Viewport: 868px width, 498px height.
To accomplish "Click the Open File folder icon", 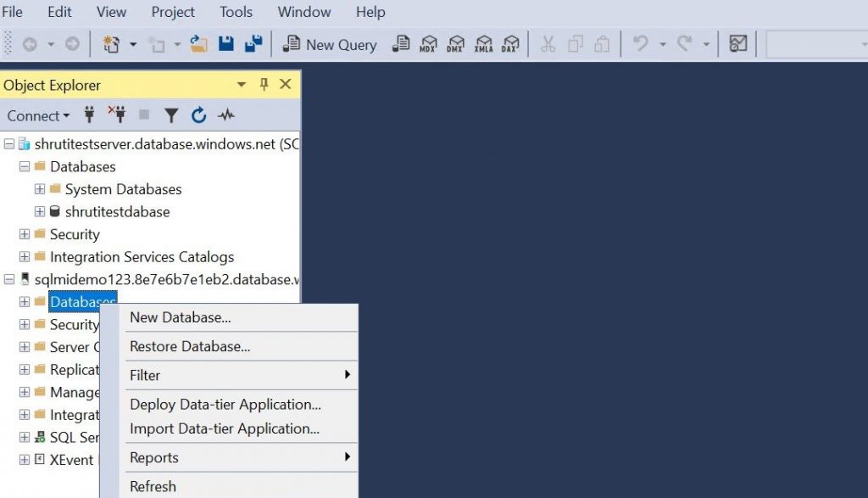I will pos(199,44).
